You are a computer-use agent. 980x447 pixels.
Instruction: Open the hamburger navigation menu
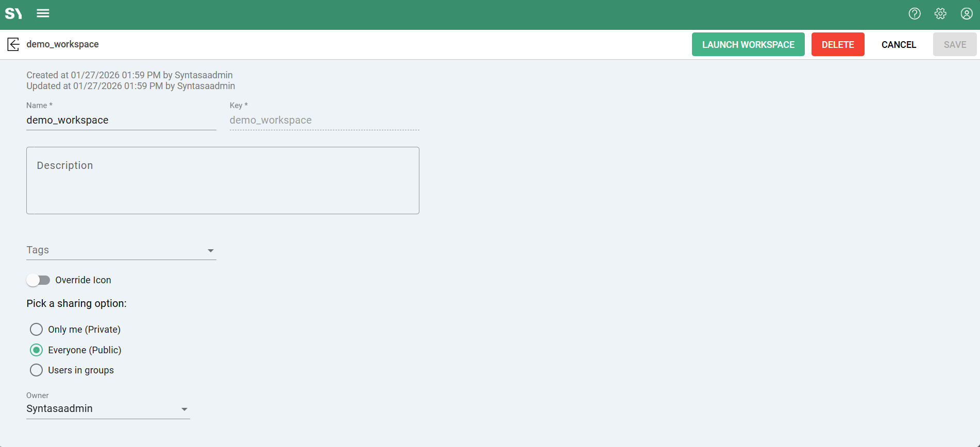click(x=43, y=13)
